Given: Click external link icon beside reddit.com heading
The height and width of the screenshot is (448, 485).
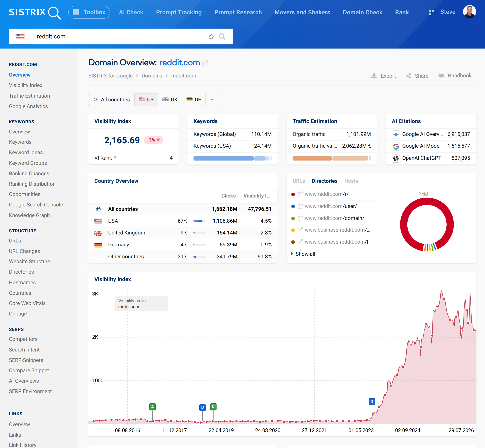Looking at the screenshot, I should tap(205, 63).
